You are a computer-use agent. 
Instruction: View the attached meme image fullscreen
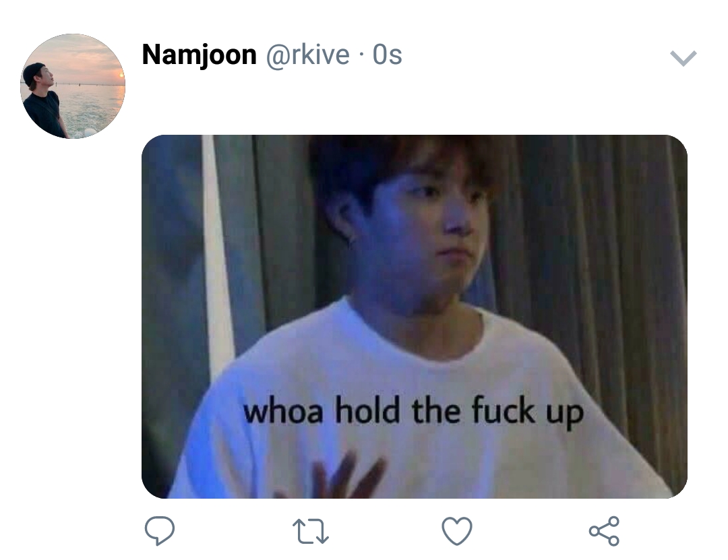point(414,316)
